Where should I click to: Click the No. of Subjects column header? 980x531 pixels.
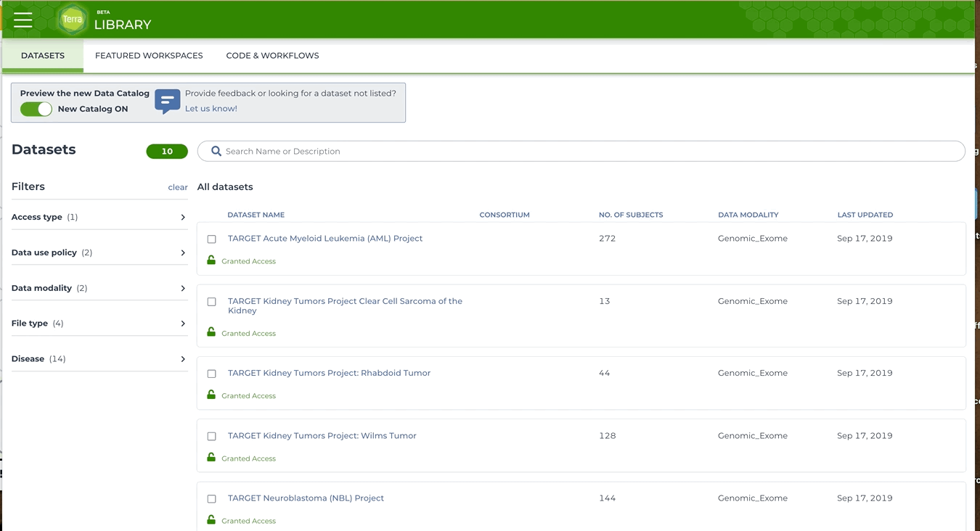click(631, 215)
